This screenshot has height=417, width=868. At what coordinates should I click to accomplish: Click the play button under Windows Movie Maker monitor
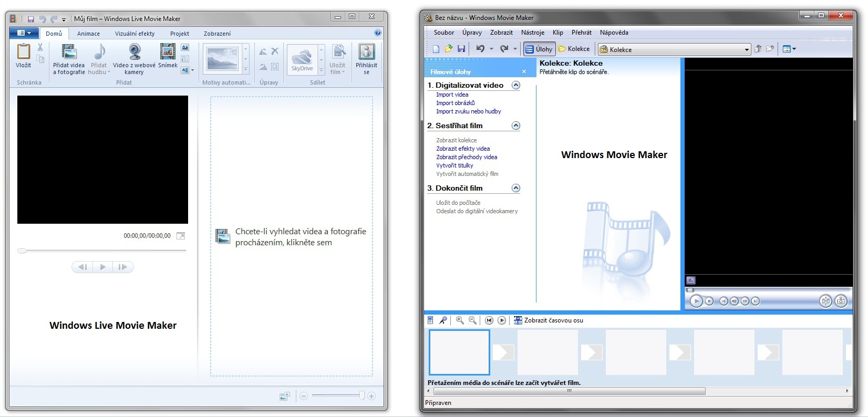point(696,301)
